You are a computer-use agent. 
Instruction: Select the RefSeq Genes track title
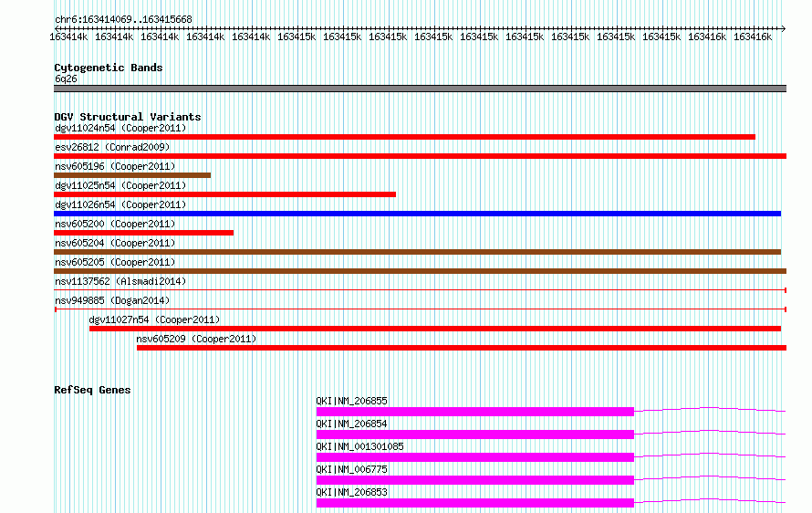click(92, 390)
